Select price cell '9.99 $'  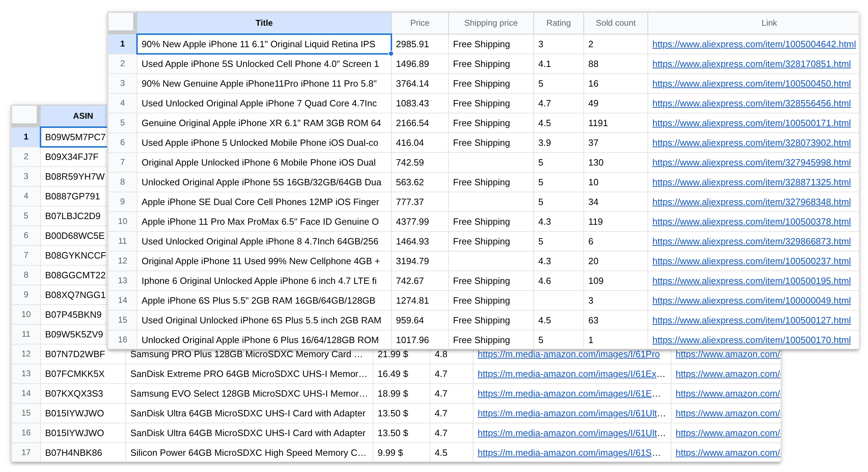[x=401, y=453]
